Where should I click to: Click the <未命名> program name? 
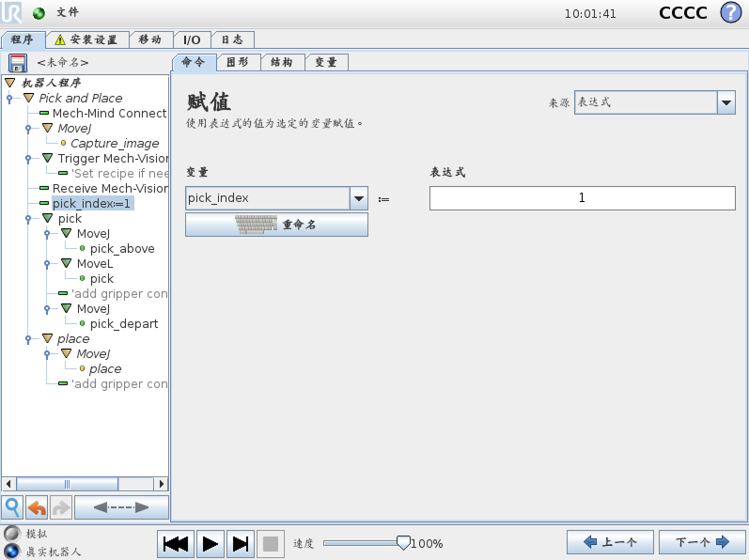click(63, 63)
